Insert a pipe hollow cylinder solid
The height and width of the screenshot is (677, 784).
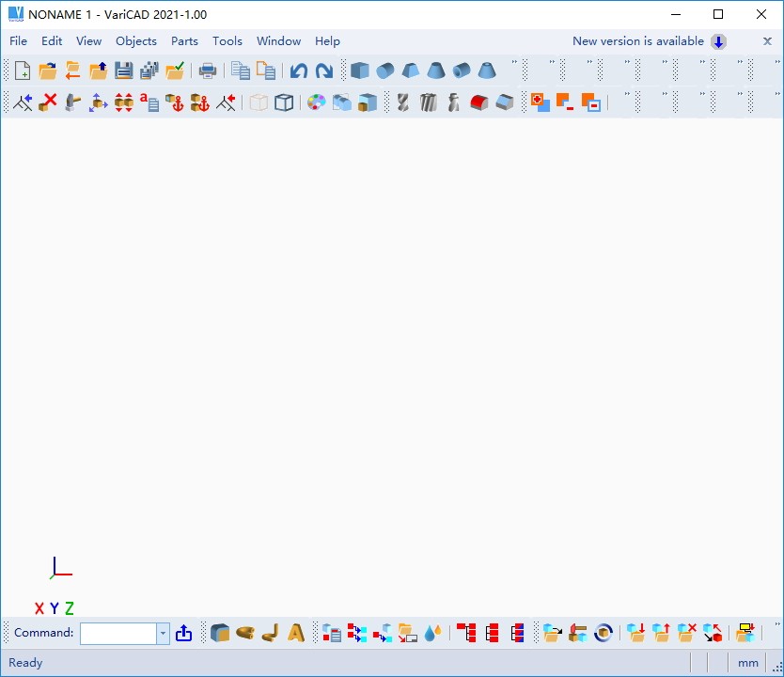click(462, 71)
